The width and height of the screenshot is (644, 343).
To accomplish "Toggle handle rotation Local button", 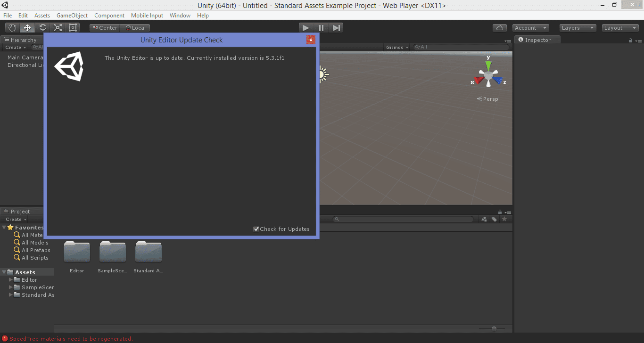I will click(x=135, y=28).
